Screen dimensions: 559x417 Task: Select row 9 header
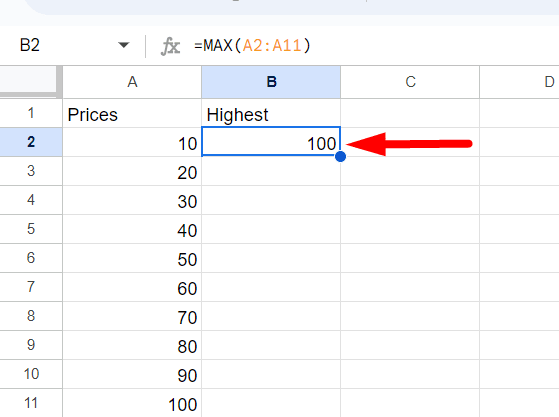(31, 345)
